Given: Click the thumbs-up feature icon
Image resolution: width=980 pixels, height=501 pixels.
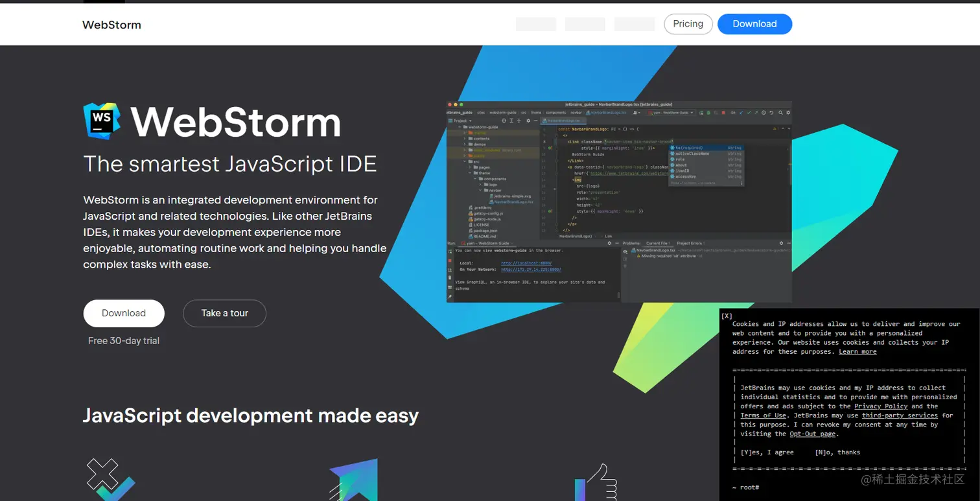Looking at the screenshot, I should 595,482.
